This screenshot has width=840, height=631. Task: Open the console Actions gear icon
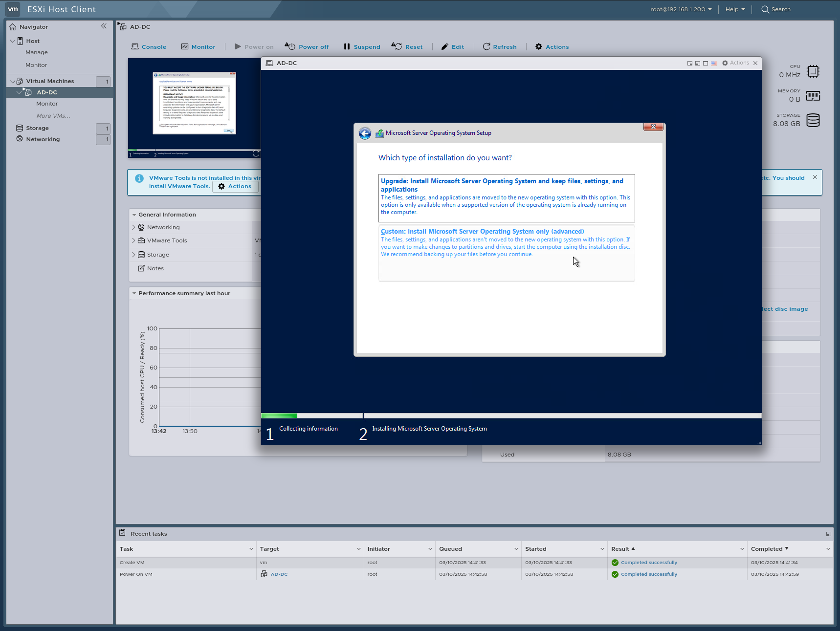[x=725, y=63]
